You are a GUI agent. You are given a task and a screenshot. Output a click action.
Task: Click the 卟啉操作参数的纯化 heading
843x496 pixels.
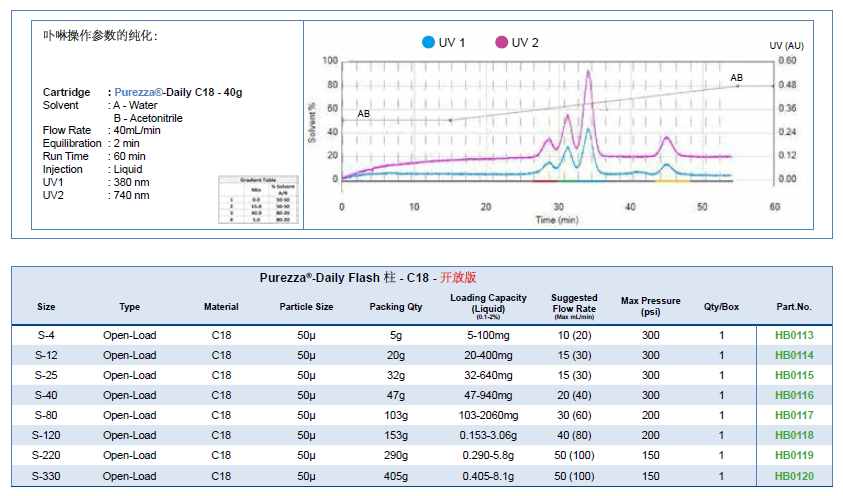pyautogui.click(x=100, y=36)
